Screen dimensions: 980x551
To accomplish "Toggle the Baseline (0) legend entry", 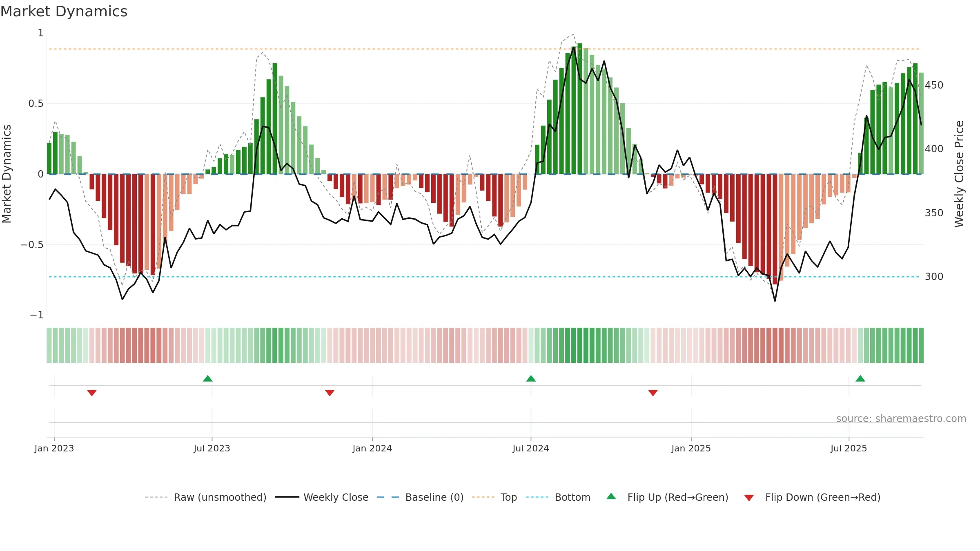I will tap(420, 497).
